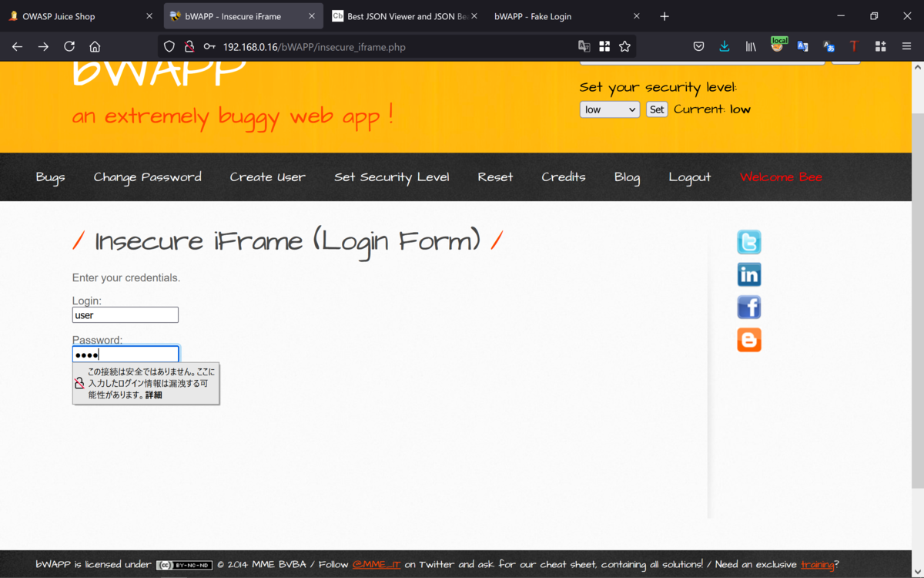
Task: Click the red T extension icon
Action: (x=854, y=47)
